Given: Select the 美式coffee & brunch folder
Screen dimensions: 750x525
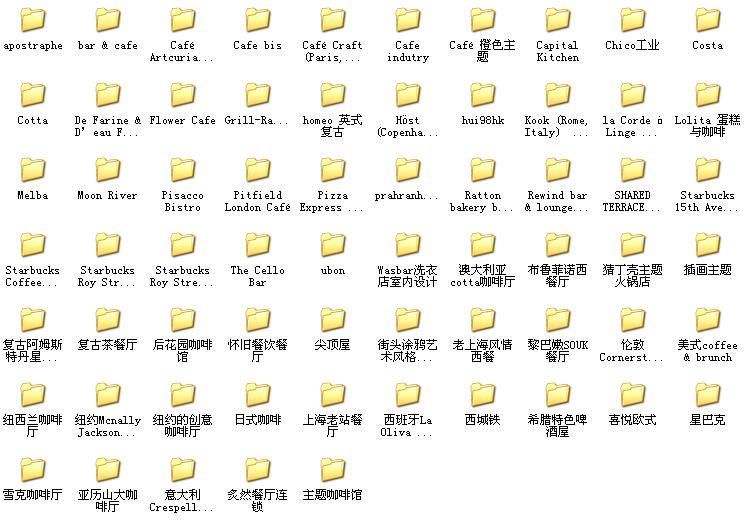Looking at the screenshot, I should (x=707, y=319).
